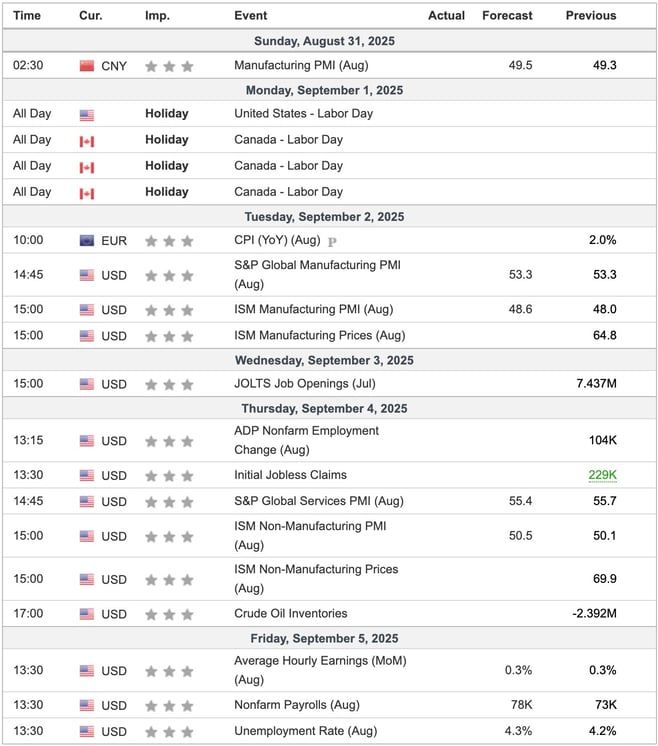Screen dimensions: 658x746
Task: Click the US flag in the United States - Labor Day row
Action: pyautogui.click(x=87, y=115)
